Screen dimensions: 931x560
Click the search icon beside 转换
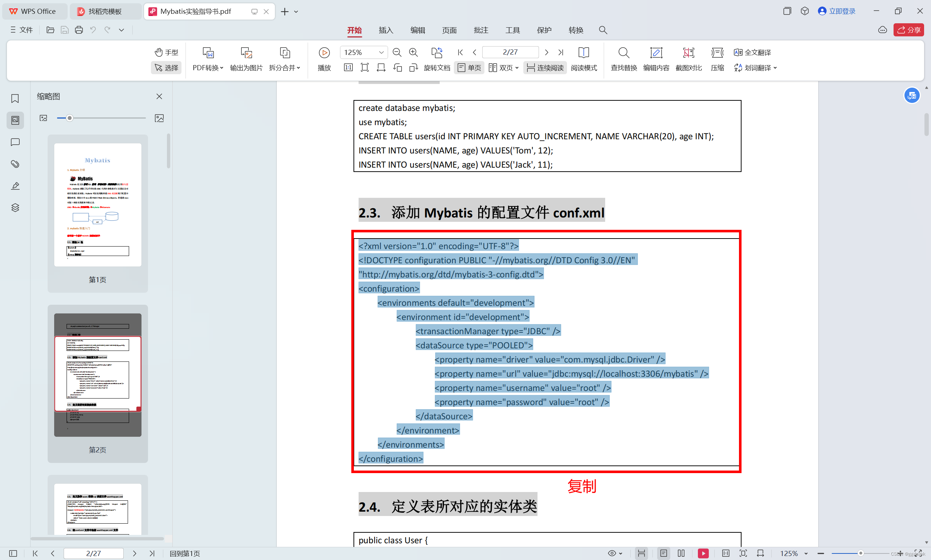pyautogui.click(x=603, y=30)
